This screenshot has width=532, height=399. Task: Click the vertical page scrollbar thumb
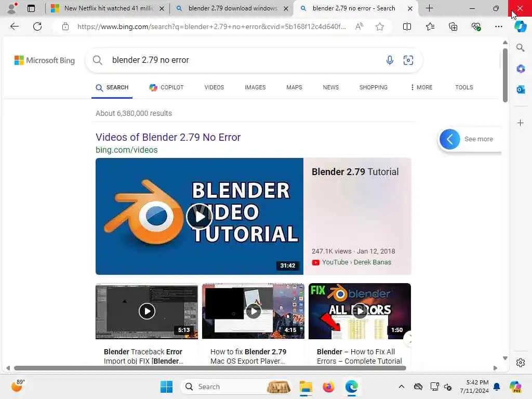tap(505, 75)
